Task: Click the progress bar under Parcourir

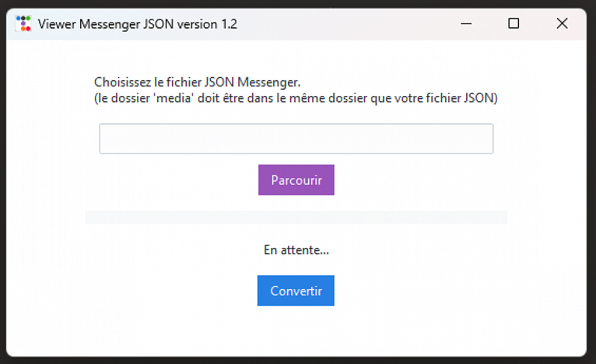Action: 296,217
